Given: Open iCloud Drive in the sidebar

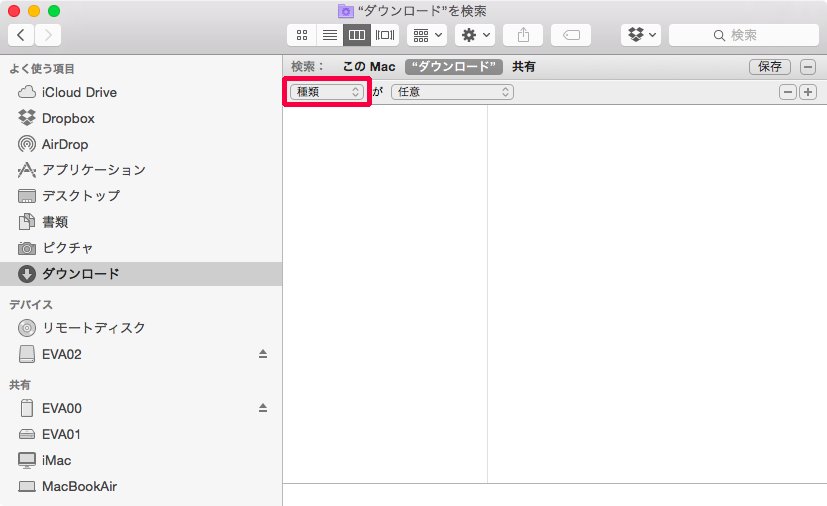Looking at the screenshot, I should (141, 92).
